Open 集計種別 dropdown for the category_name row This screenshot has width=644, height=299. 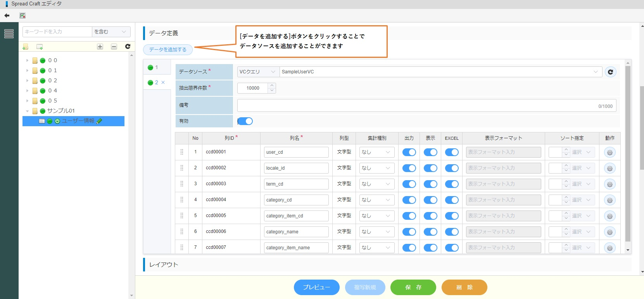click(376, 232)
